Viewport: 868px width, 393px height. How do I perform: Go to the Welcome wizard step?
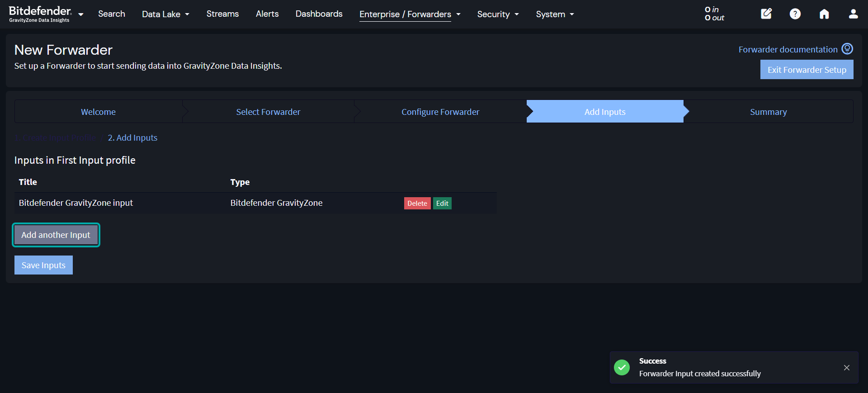(98, 112)
